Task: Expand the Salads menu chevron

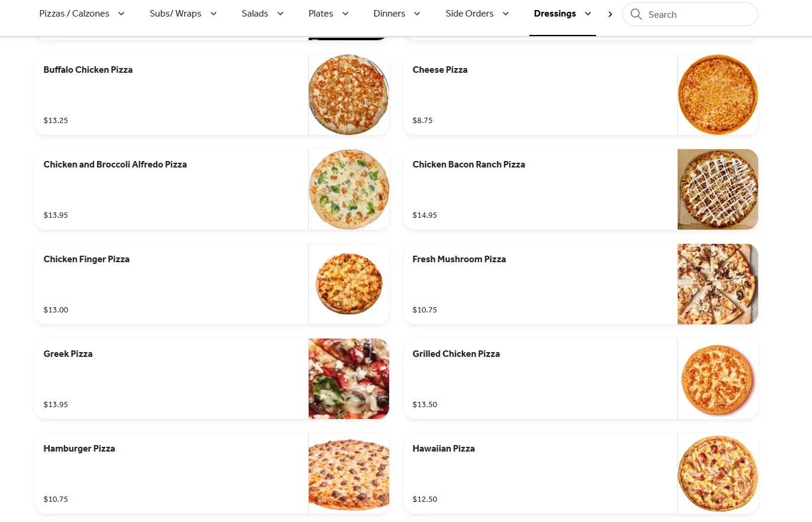Action: pyautogui.click(x=280, y=14)
